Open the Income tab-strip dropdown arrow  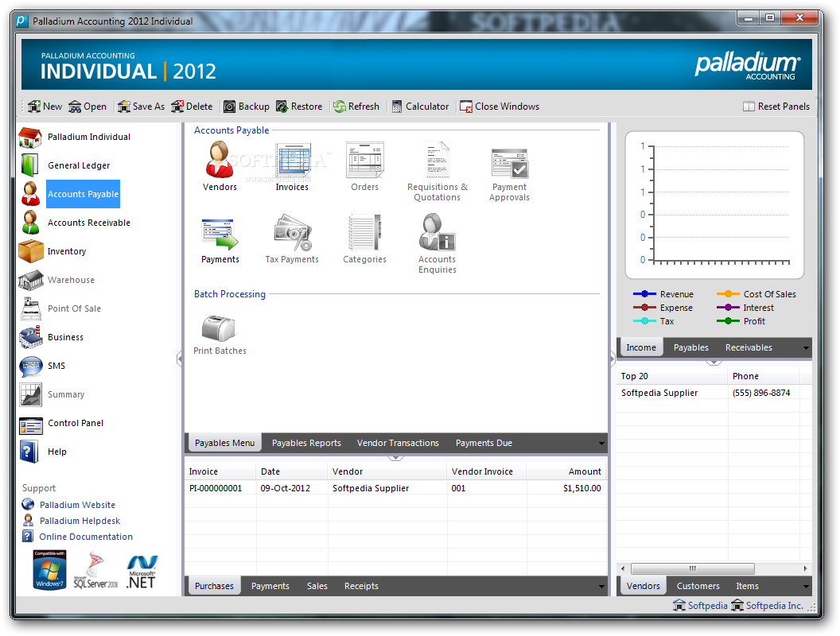coord(807,348)
